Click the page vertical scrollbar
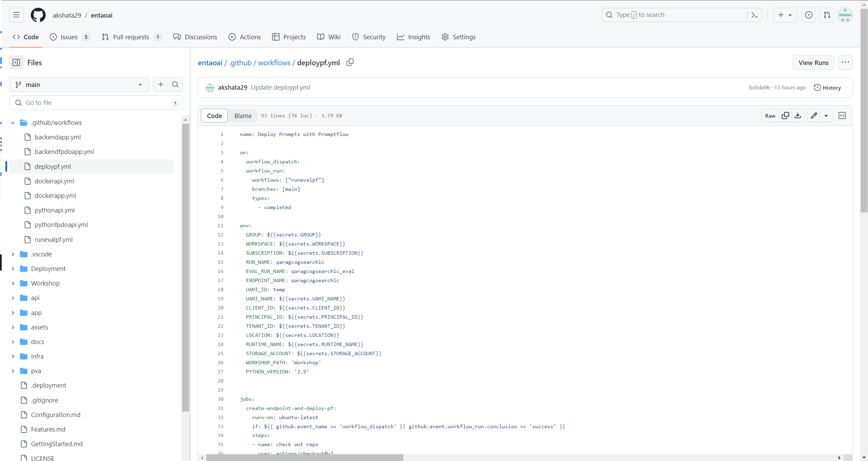This screenshot has width=868, height=461. [864, 111]
